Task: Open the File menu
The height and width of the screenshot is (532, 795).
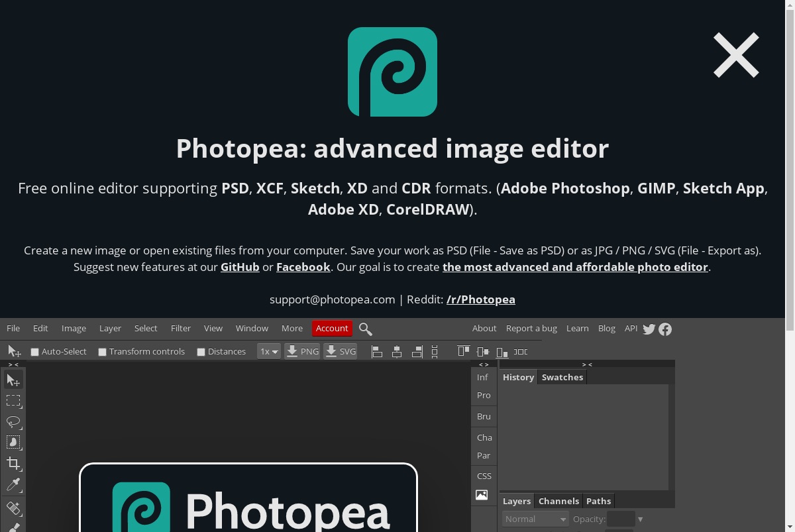Action: (x=13, y=329)
